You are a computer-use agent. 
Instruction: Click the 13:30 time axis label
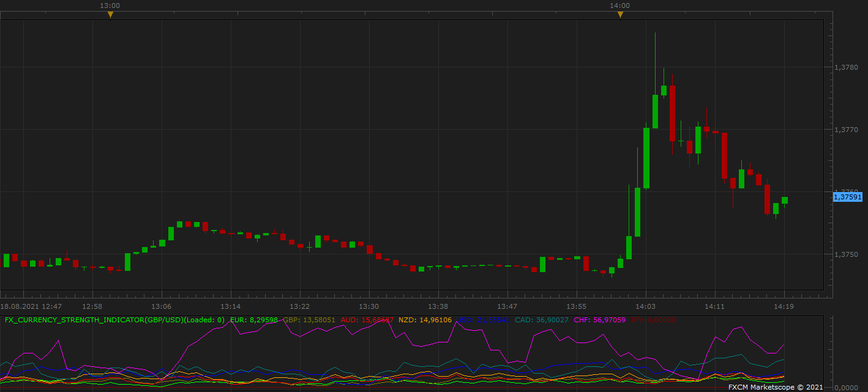369,306
